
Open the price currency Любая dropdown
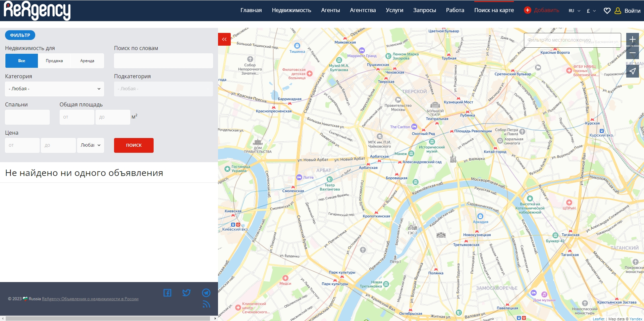coord(91,145)
